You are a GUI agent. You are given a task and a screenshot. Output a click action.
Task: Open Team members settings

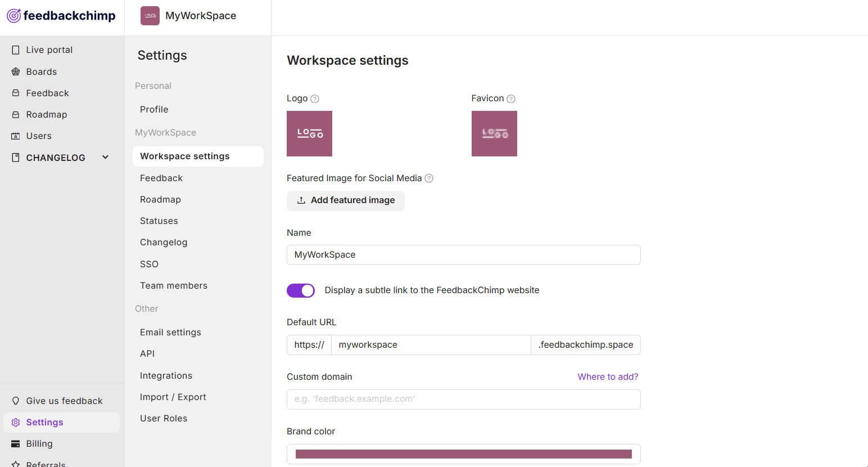click(x=174, y=286)
